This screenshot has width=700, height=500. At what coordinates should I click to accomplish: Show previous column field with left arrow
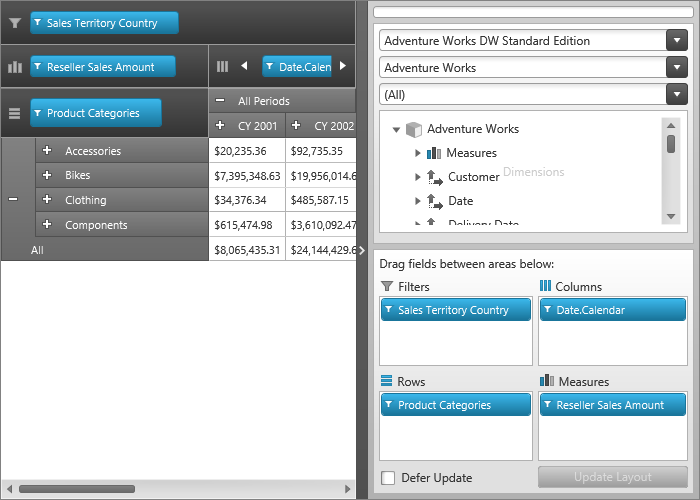244,66
